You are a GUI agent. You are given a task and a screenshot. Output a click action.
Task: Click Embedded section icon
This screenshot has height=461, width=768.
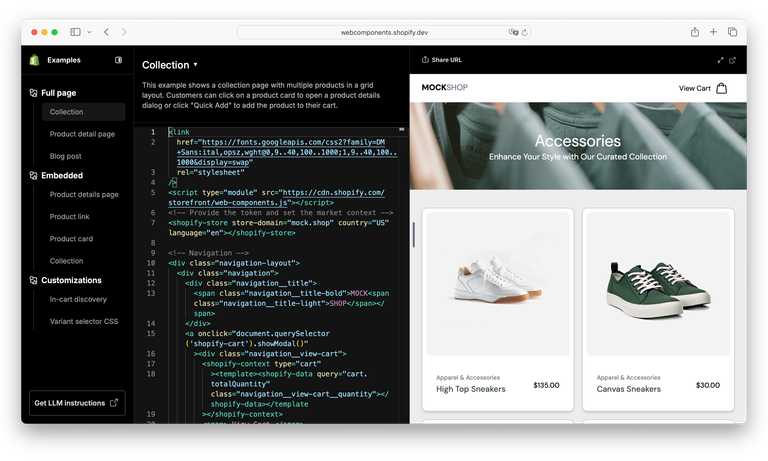click(x=33, y=175)
